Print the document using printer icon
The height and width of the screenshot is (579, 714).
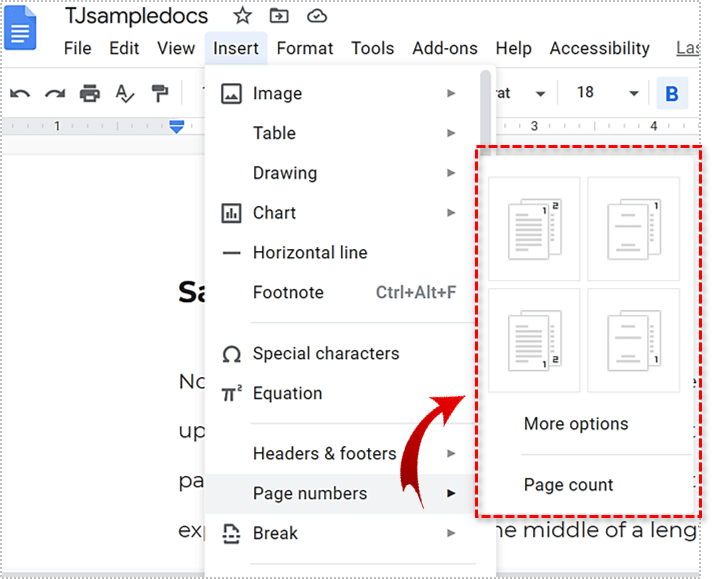tap(90, 94)
